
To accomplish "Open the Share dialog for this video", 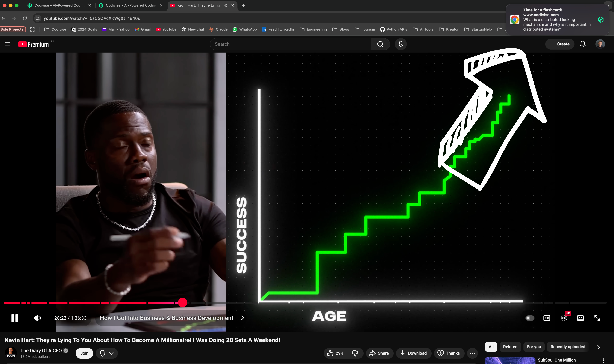I will [379, 353].
